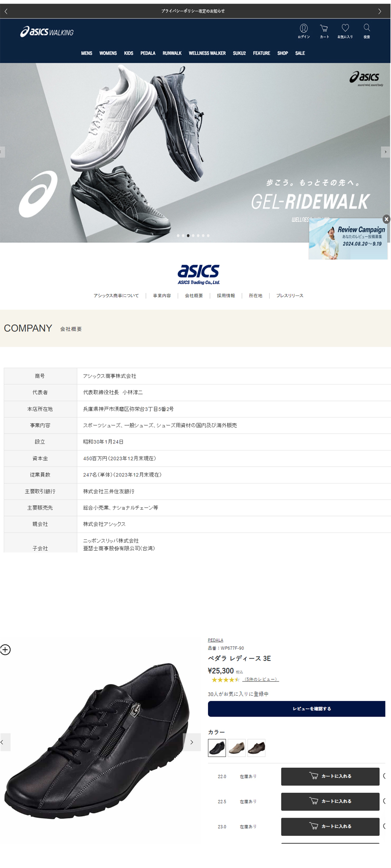Image resolution: width=391 pixels, height=868 pixels.
Task: Click the zoom plus icon on product image
Action: 5,650
